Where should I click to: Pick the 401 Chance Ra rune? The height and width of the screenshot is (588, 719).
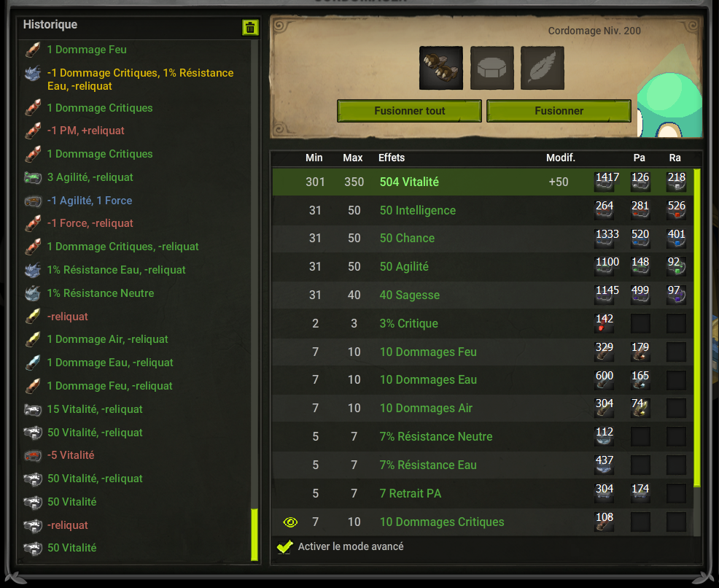click(676, 238)
